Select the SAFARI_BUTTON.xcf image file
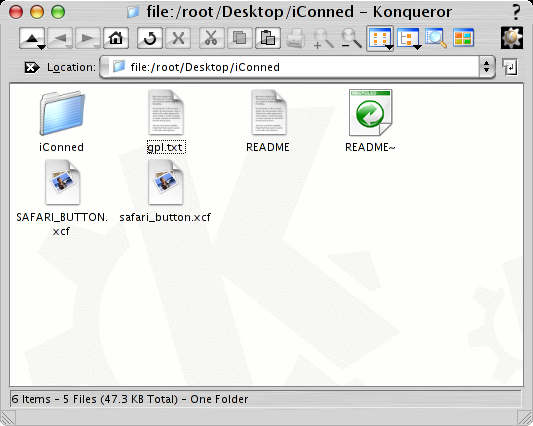This screenshot has width=533, height=426. point(62,198)
